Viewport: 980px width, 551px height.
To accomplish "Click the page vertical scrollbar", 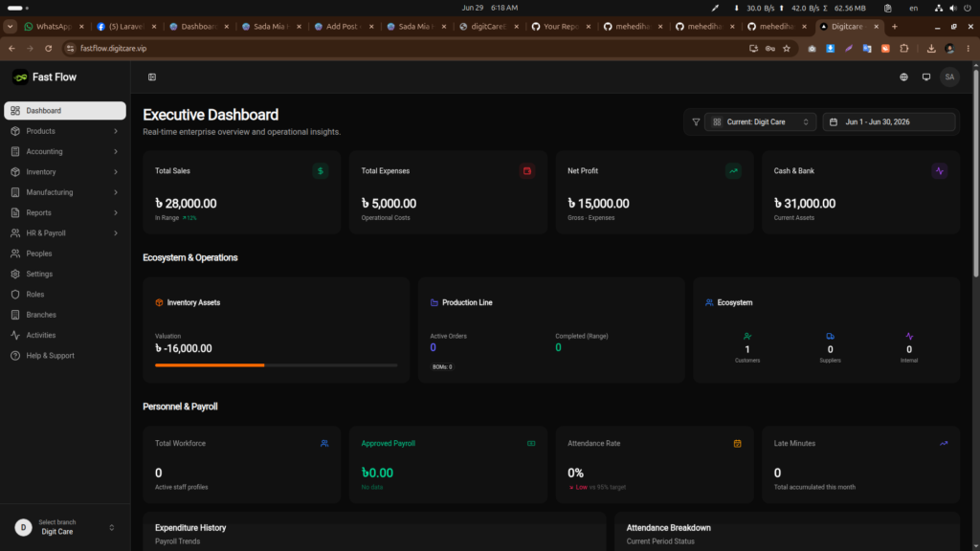I will 975,175.
